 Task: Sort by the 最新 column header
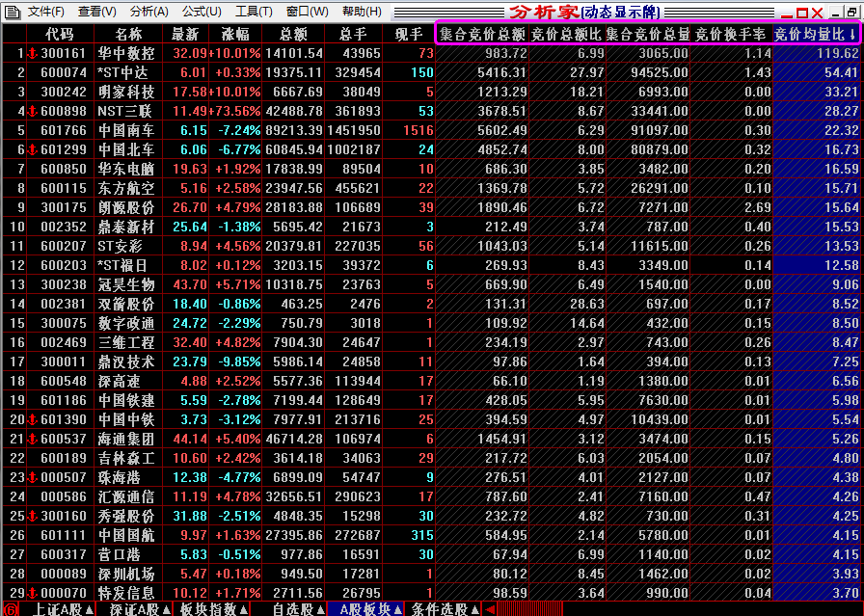[x=185, y=34]
